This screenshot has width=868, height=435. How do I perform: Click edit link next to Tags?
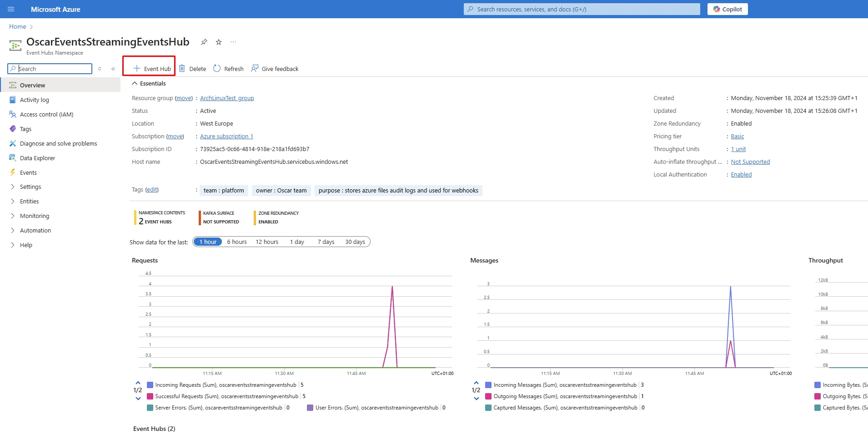click(152, 189)
